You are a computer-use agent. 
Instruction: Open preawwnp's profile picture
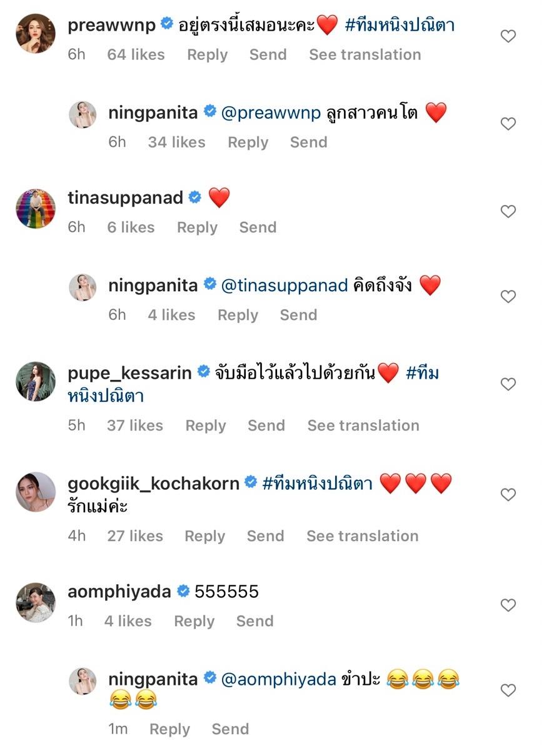pos(36,33)
